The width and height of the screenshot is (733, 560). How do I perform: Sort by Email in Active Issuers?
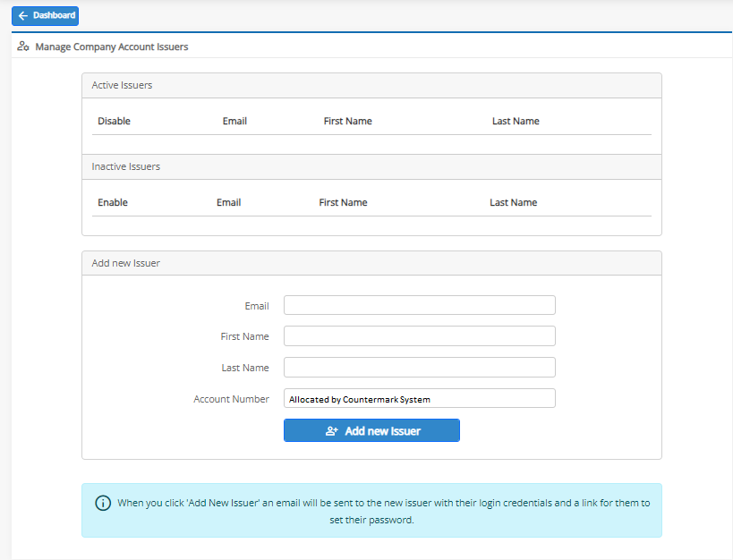coord(234,121)
